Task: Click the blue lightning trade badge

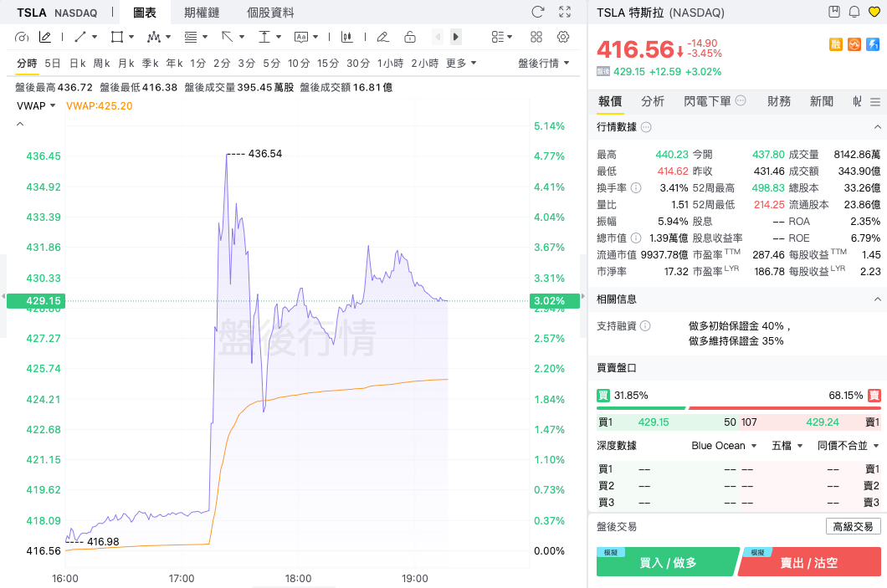Action: [873, 44]
